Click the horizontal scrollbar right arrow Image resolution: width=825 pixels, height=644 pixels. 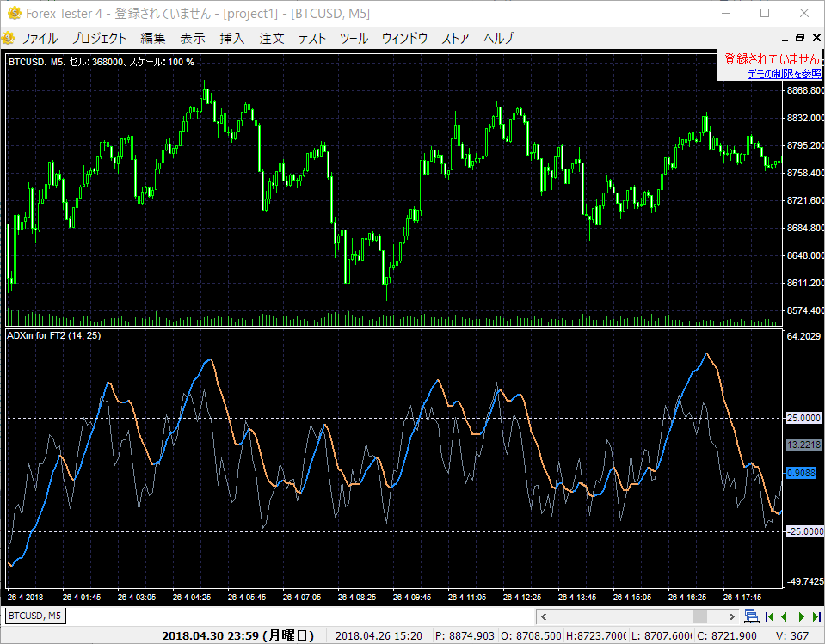point(731,616)
